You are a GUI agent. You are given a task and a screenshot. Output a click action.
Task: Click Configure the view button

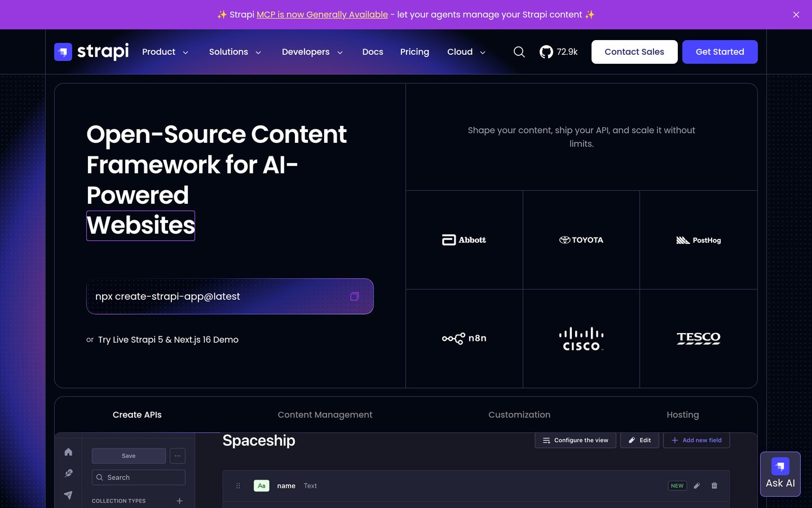575,440
